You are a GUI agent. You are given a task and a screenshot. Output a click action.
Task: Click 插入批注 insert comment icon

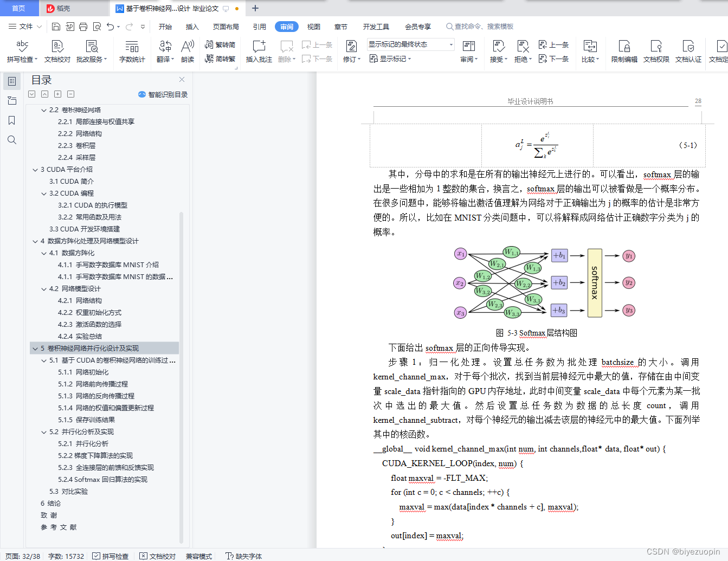coord(259,51)
